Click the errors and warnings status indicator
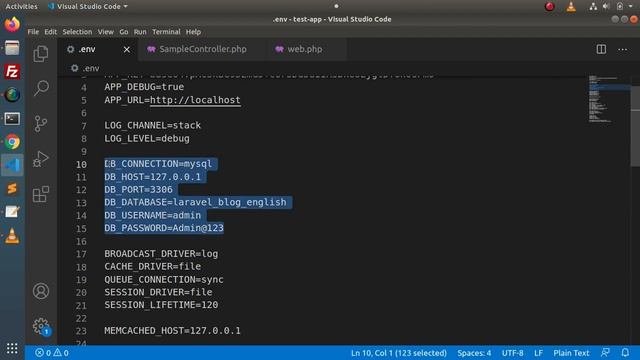The width and height of the screenshot is (640, 360). (x=52, y=353)
